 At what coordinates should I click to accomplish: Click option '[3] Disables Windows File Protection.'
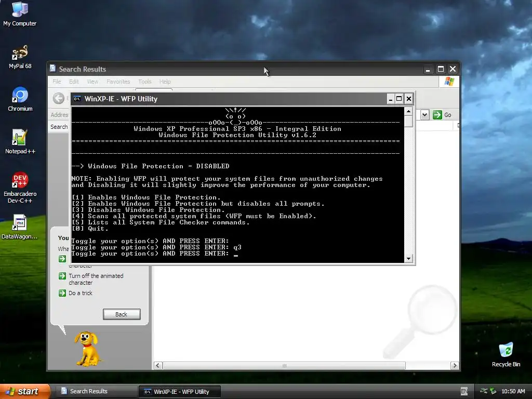[x=148, y=210]
